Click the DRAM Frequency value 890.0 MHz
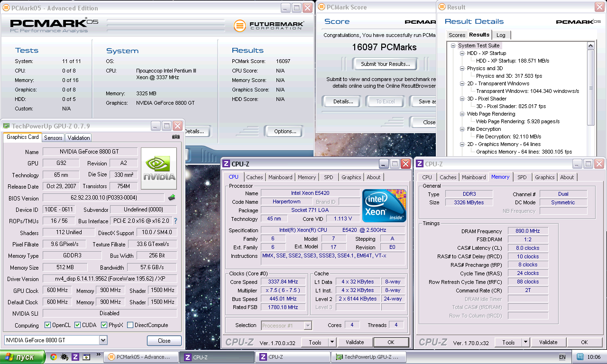 coord(528,231)
